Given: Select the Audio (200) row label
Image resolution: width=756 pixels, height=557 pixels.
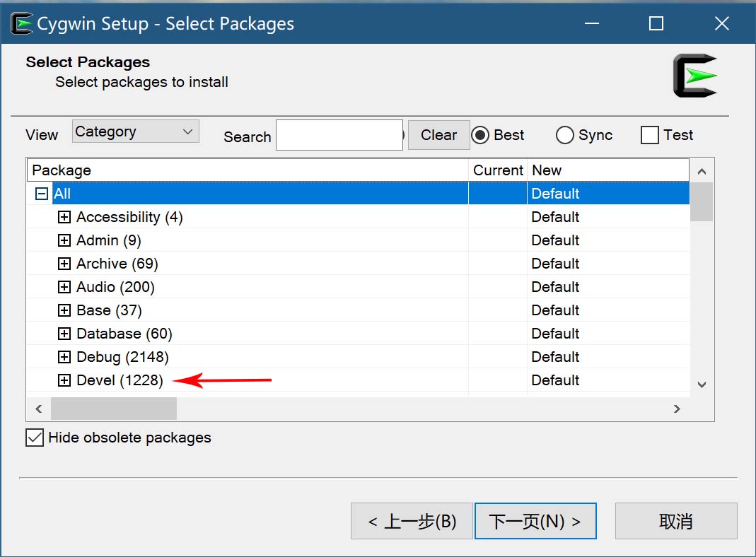Looking at the screenshot, I should click(x=116, y=287).
